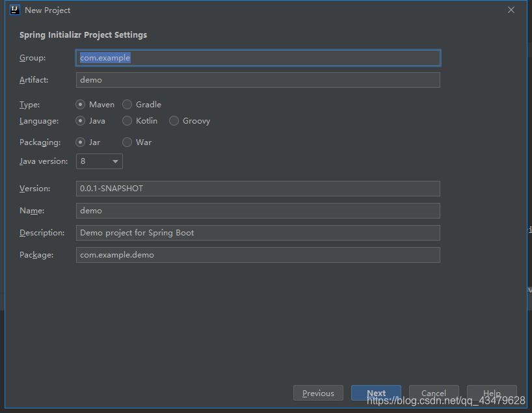Click the Group: label

pos(33,58)
